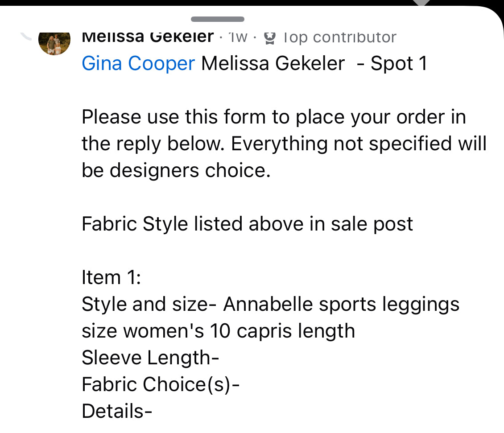Tap the Top contributor label

339,37
